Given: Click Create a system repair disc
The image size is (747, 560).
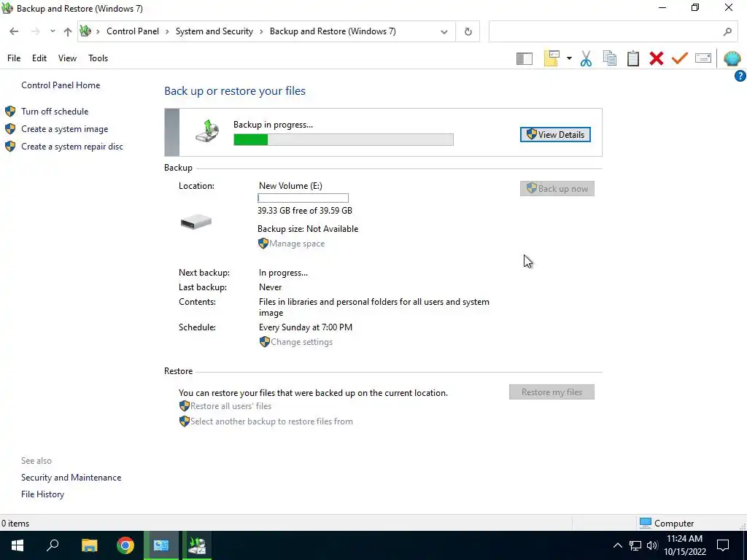Looking at the screenshot, I should 72,147.
